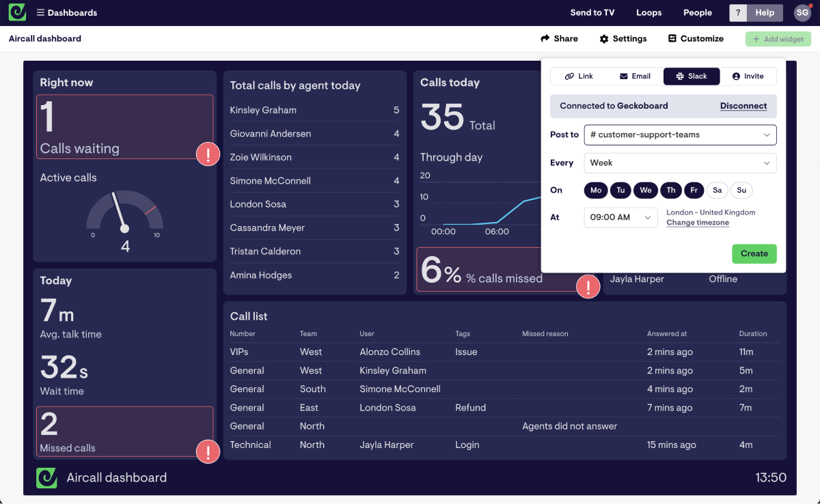Click the Through day line chart
The image size is (820, 504).
pyautogui.click(x=482, y=205)
